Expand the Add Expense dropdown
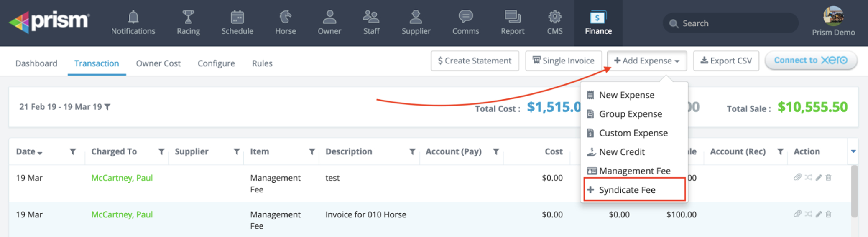This screenshot has height=237, width=868. click(x=646, y=61)
